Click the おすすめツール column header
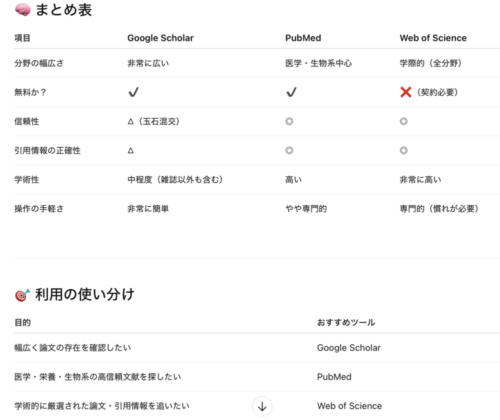The width and height of the screenshot is (500, 420). [346, 322]
